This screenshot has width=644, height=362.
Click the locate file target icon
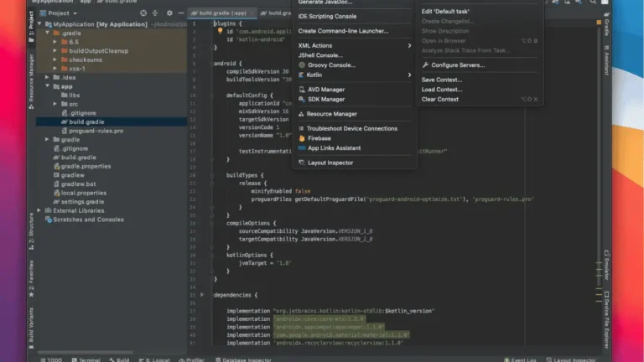tap(143, 13)
